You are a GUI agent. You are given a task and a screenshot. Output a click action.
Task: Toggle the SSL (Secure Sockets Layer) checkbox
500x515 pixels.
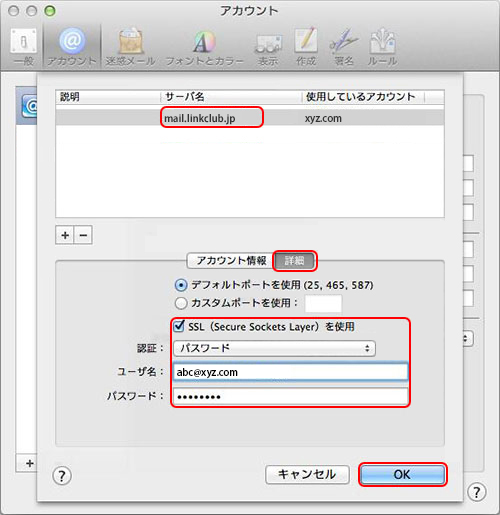tap(179, 326)
